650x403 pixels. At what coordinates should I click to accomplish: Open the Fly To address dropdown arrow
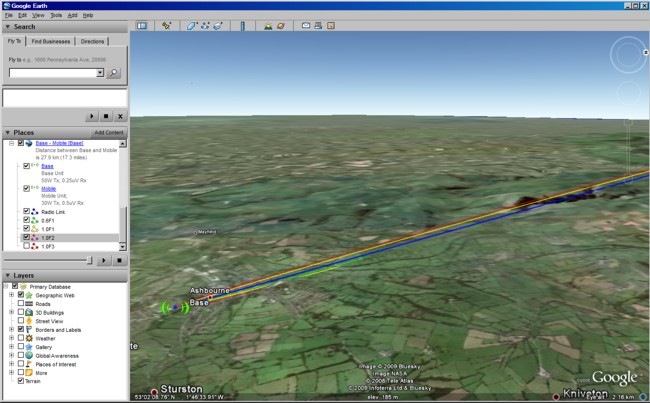tap(100, 73)
